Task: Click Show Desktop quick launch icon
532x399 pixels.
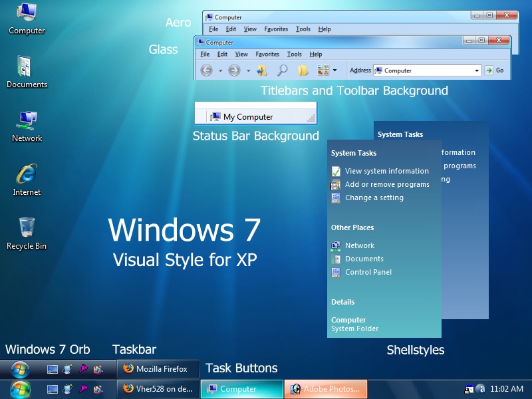Action: [x=53, y=389]
